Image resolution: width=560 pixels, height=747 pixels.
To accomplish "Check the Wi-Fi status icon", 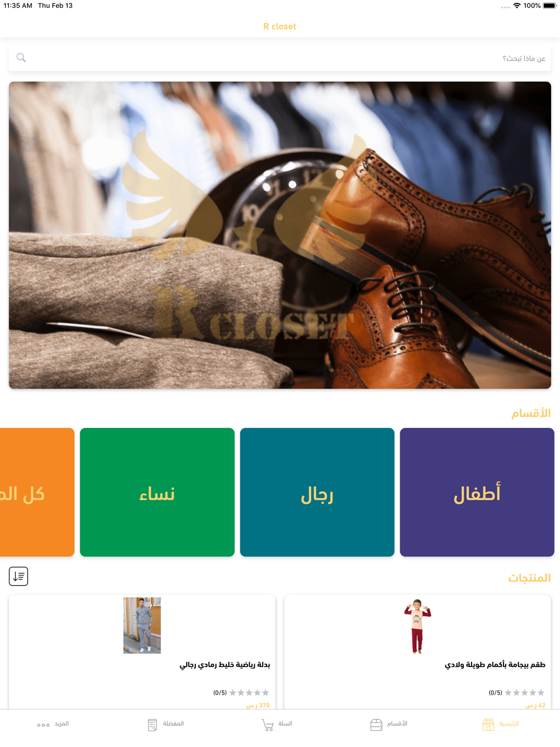I will click(517, 6).
